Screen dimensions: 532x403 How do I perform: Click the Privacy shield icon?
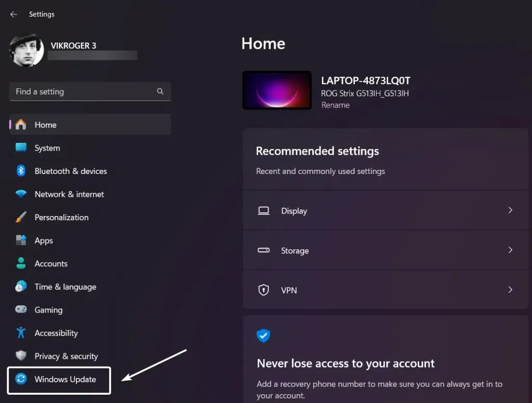pos(21,356)
